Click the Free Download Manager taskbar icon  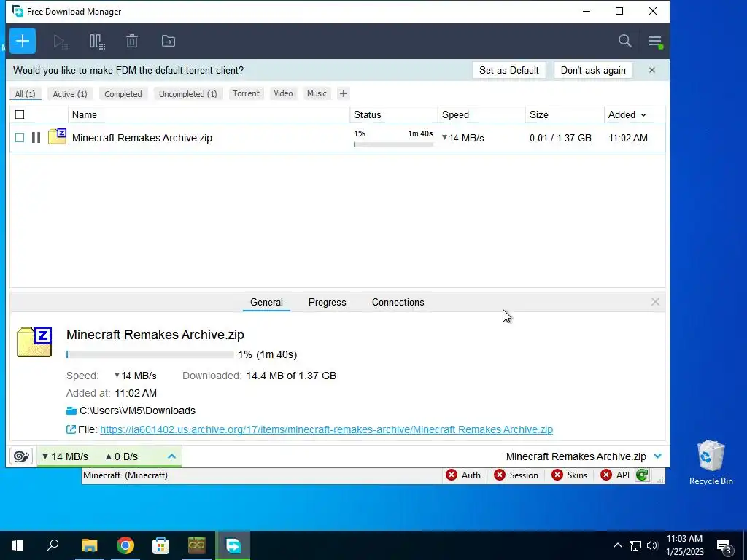click(x=233, y=545)
